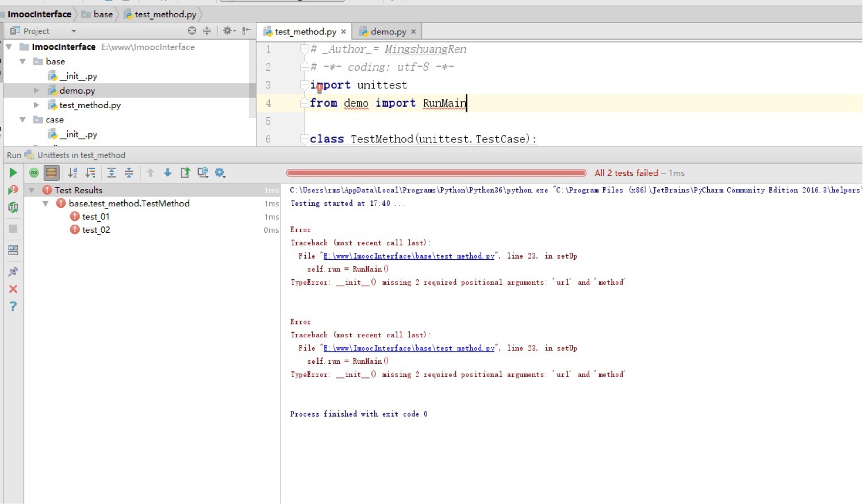Rerun the unit tests with green play button

[13, 173]
